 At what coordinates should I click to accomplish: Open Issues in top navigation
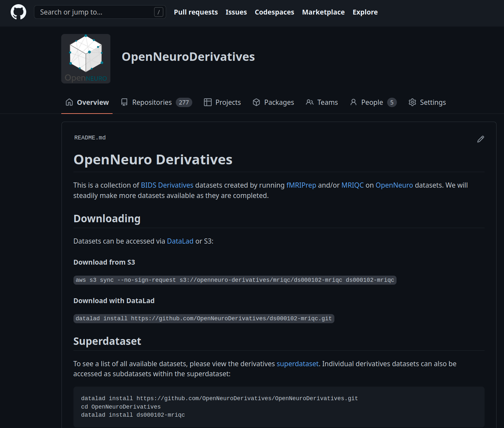tap(236, 12)
